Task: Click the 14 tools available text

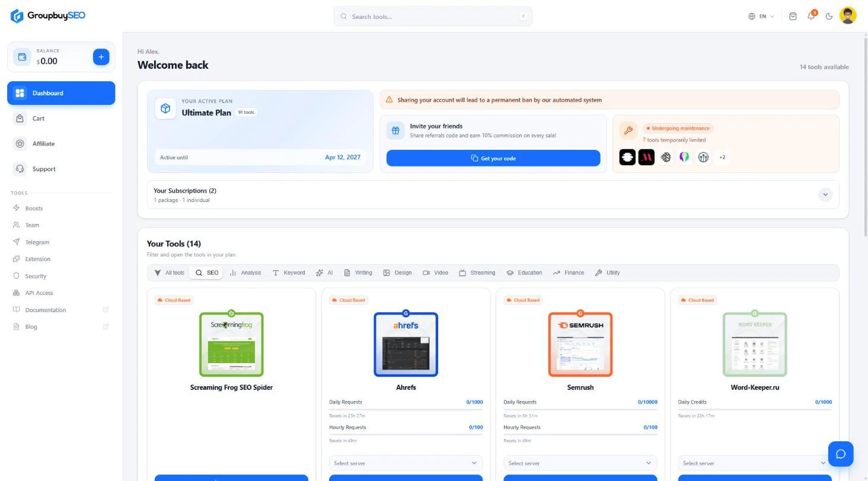Action: coord(824,67)
